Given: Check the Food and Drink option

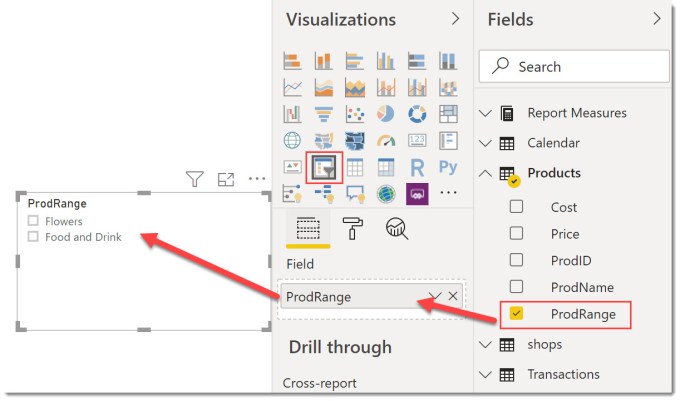Looking at the screenshot, I should 33,237.
